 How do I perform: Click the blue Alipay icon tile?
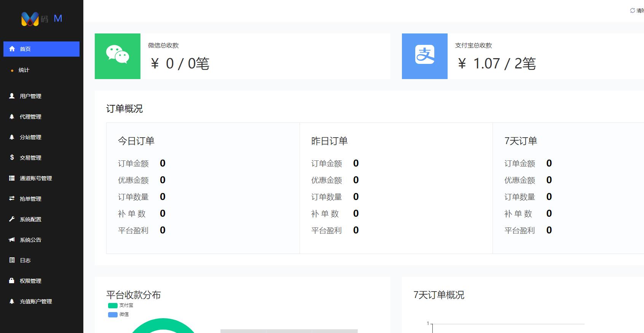click(424, 56)
